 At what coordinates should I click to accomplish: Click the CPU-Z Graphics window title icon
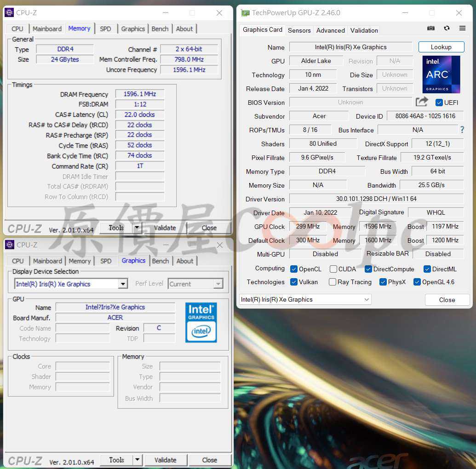coord(10,245)
